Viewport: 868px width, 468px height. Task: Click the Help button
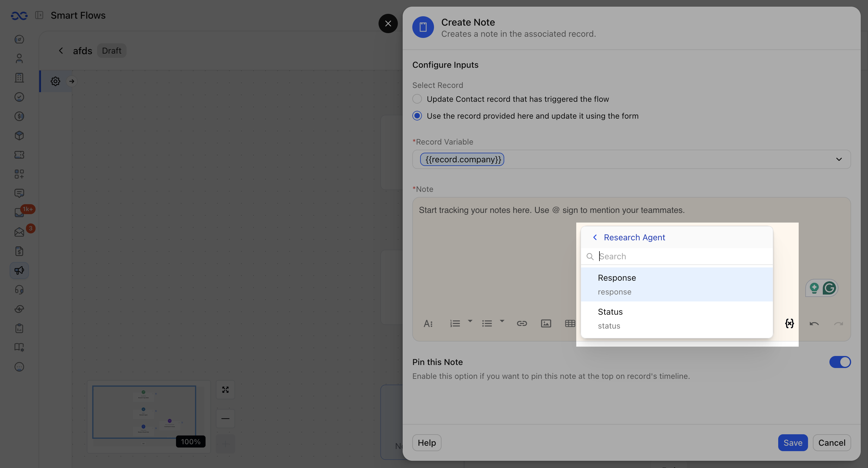coord(426,443)
